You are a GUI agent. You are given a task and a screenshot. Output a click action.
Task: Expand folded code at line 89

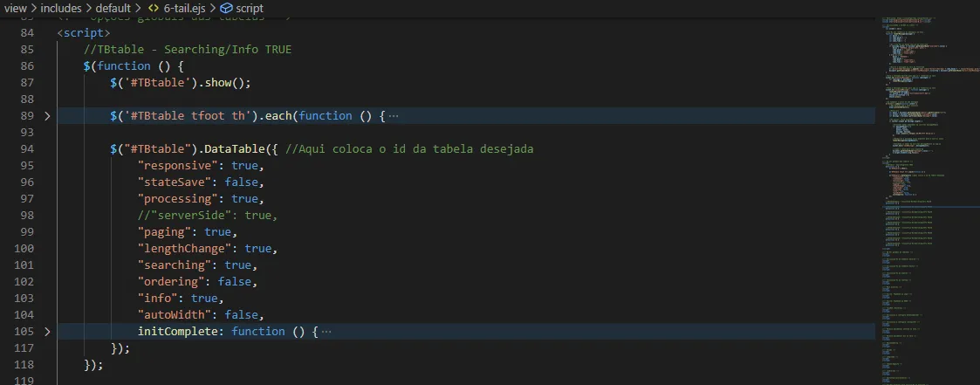point(47,115)
